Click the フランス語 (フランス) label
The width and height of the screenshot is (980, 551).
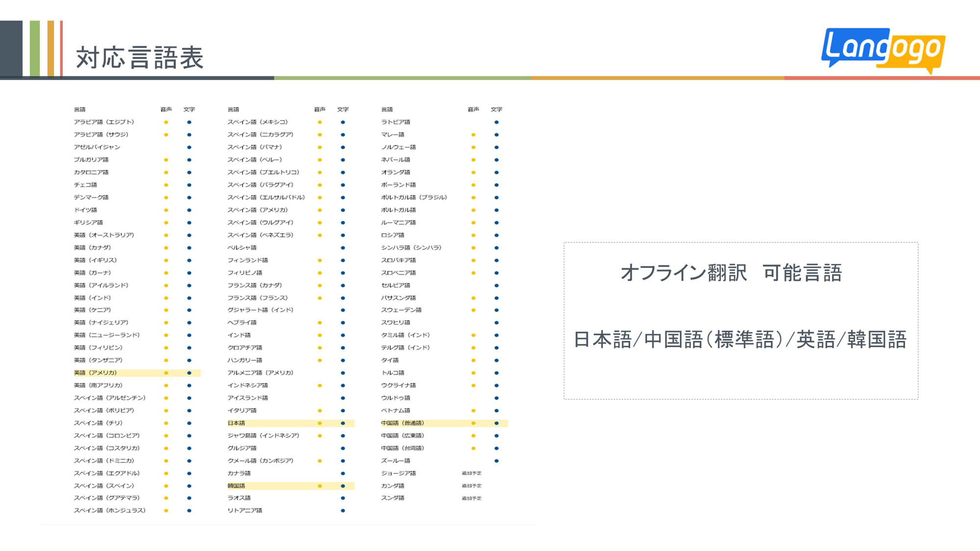(258, 298)
